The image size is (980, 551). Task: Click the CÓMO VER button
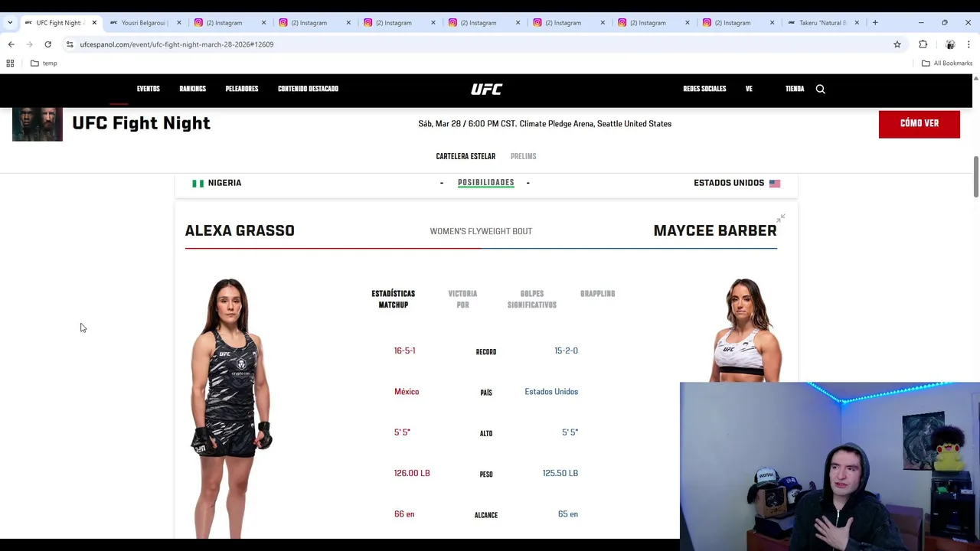click(x=920, y=123)
